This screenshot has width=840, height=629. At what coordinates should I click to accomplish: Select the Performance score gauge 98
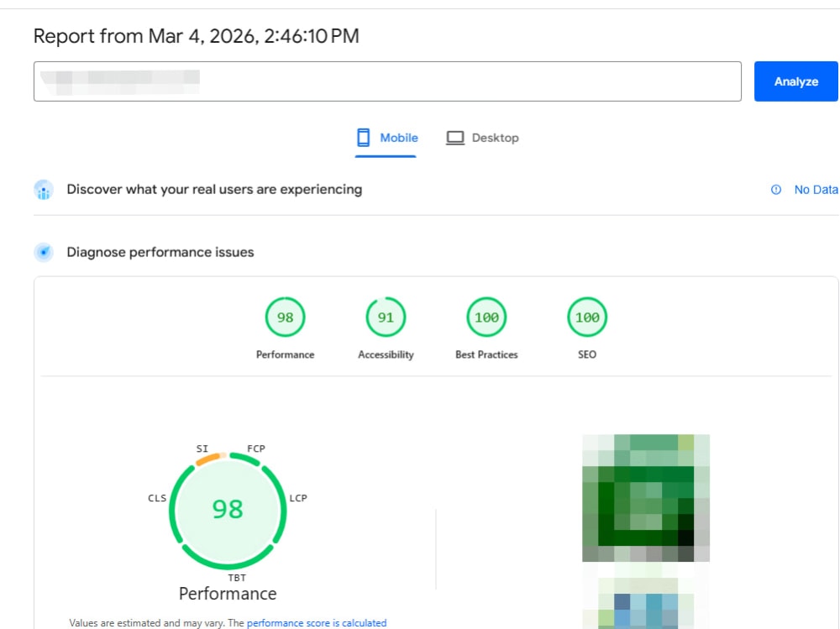coord(285,317)
